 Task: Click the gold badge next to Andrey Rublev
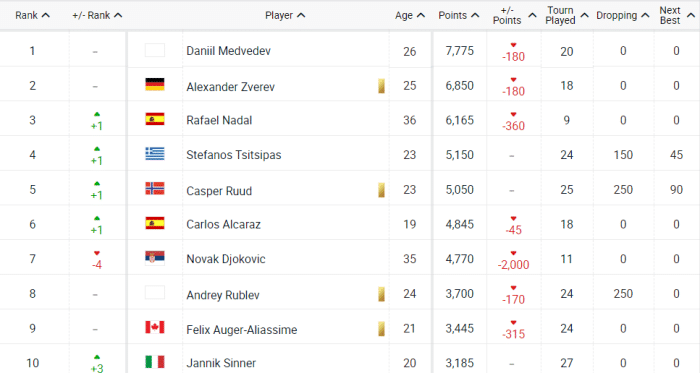click(x=381, y=294)
